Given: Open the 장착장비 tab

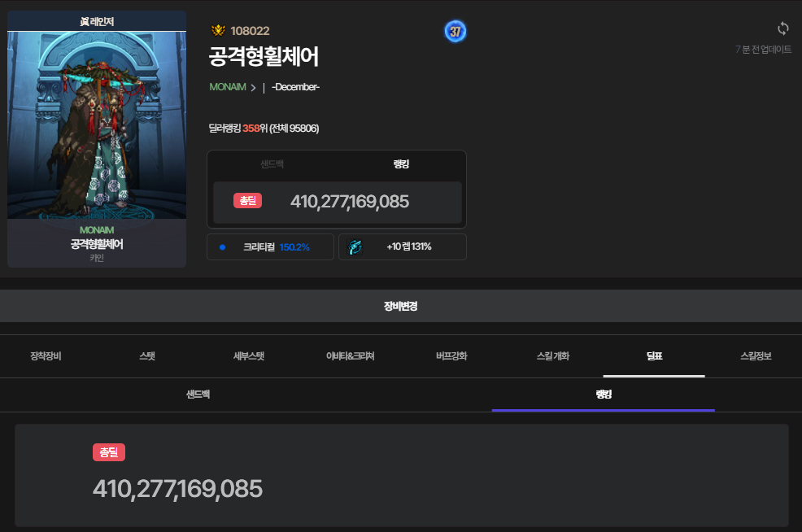Looking at the screenshot, I should (x=46, y=356).
